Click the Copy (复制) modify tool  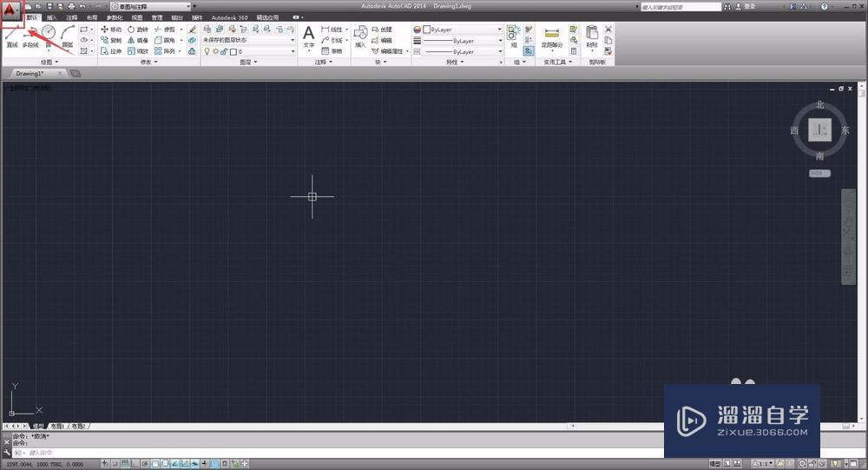coord(111,40)
